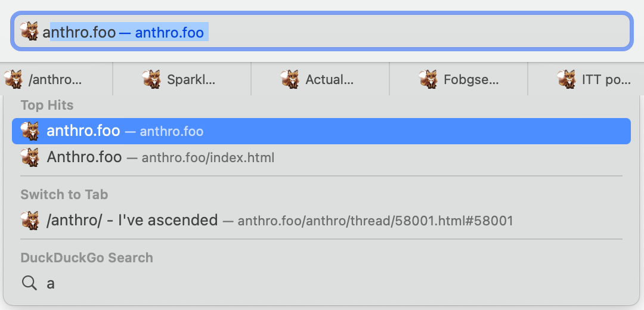Screen dimensions: 644x310
Task: Select the highlighted anthro.foo top hit
Action: pyautogui.click(x=321, y=131)
